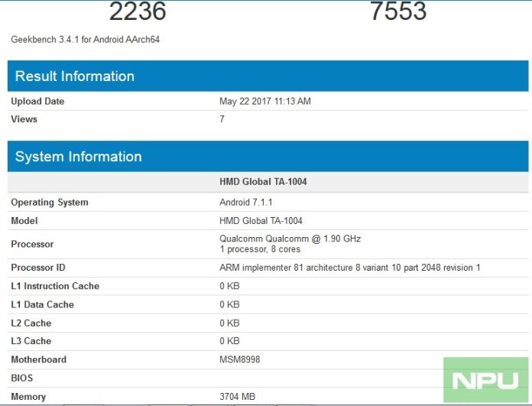Click the Model value HMD Global TA-1004
The height and width of the screenshot is (406, 532).
(261, 221)
